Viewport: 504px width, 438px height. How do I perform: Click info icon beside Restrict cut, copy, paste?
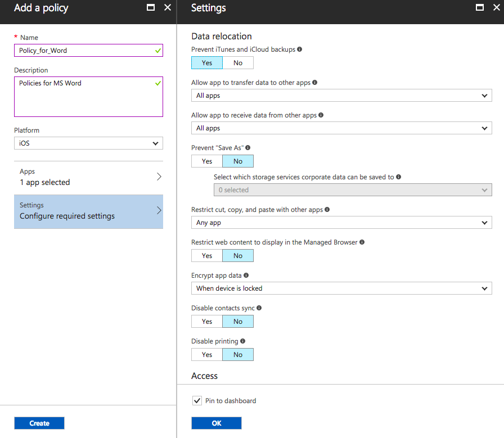click(327, 210)
